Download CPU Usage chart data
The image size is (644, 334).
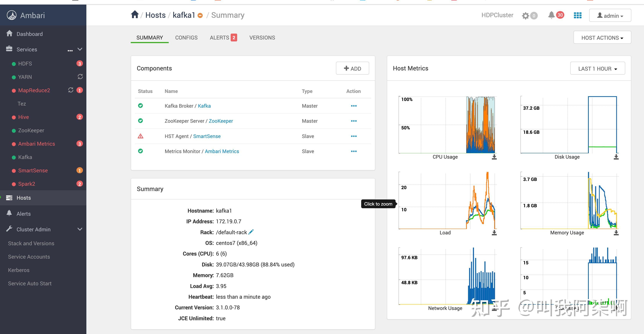[x=494, y=157]
